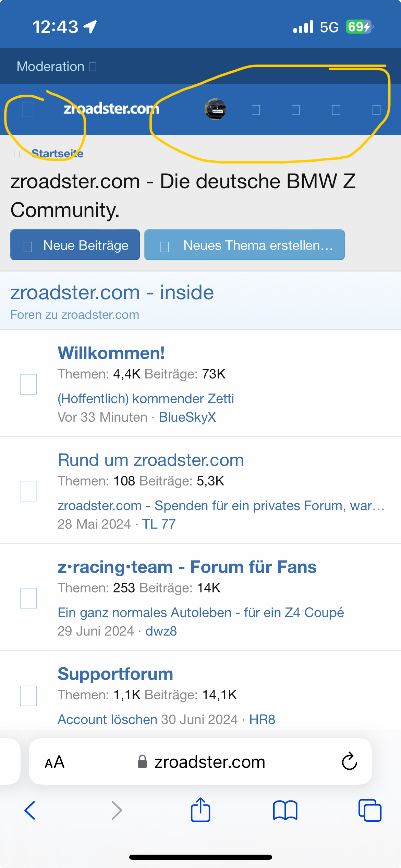The height and width of the screenshot is (868, 401).
Task: Open the user avatar profile menu
Action: click(215, 109)
